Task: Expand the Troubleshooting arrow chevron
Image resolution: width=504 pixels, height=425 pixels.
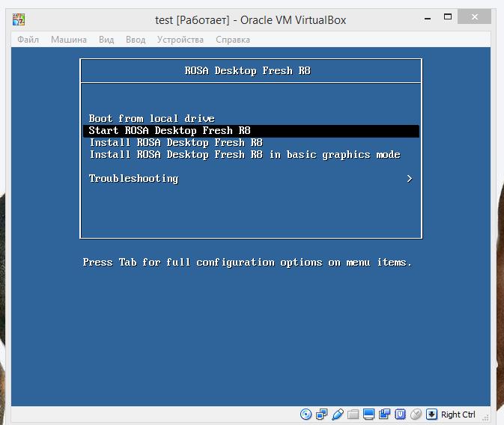Action: pos(410,179)
